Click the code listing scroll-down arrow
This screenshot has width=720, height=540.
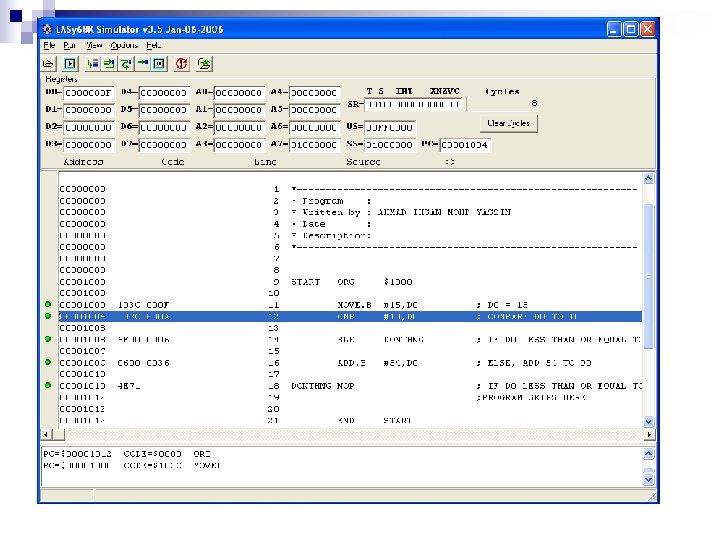point(648,421)
